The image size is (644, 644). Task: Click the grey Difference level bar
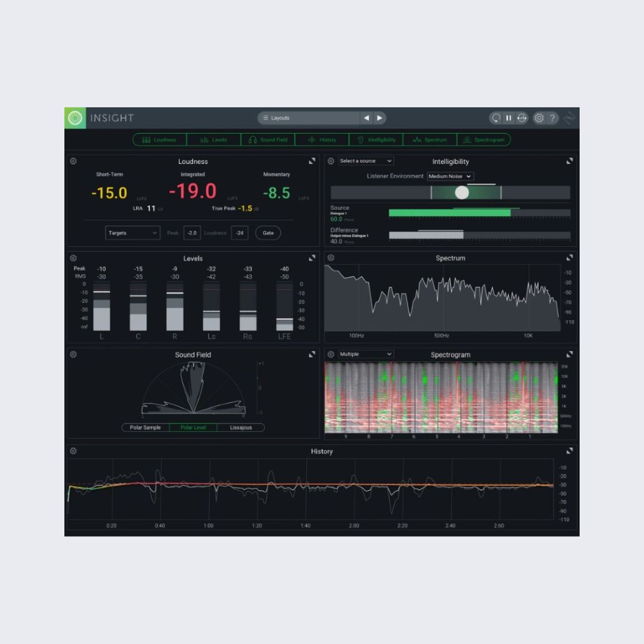(x=426, y=235)
